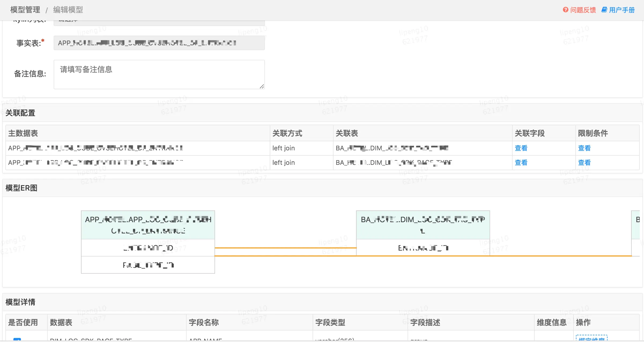The width and height of the screenshot is (644, 342).
Task: Select the BA_ DIM table ER node header
Action: (423, 225)
